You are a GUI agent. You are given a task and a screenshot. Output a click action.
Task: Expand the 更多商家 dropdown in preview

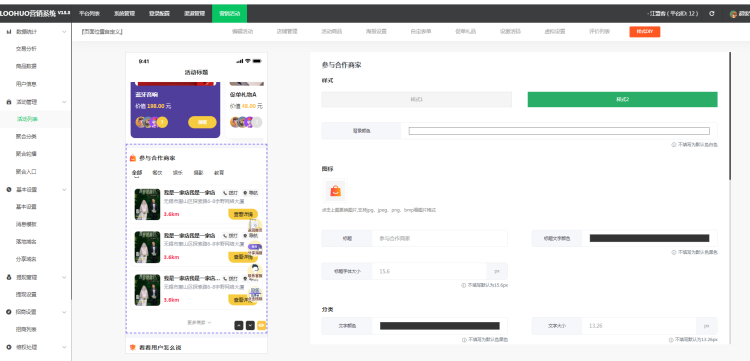pyautogui.click(x=199, y=323)
